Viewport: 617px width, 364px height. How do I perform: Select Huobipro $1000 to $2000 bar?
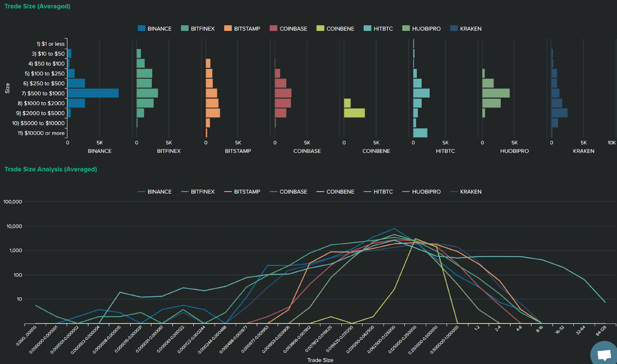(492, 103)
